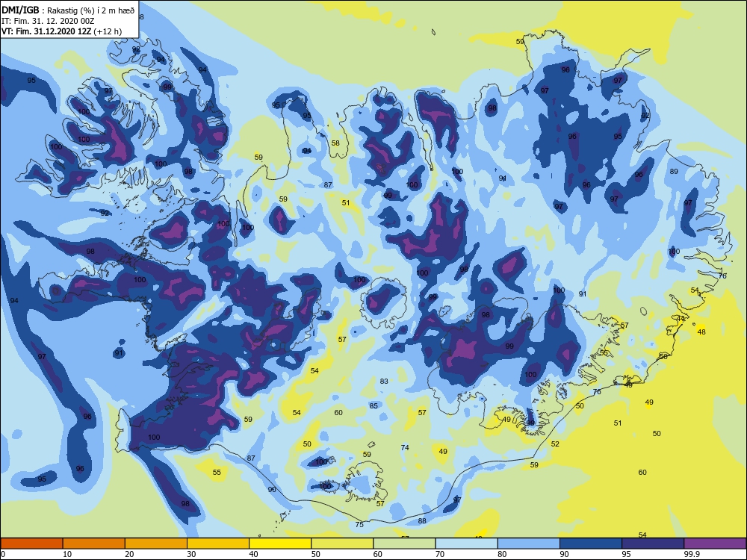Click the 20–30 light orange legend swatch
The image size is (747, 560).
[x=156, y=544]
